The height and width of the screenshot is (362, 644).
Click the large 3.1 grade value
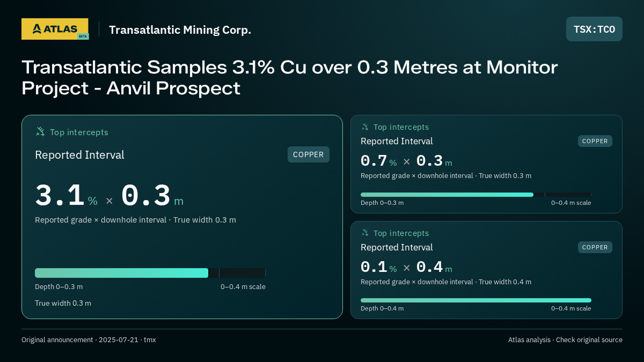click(60, 196)
